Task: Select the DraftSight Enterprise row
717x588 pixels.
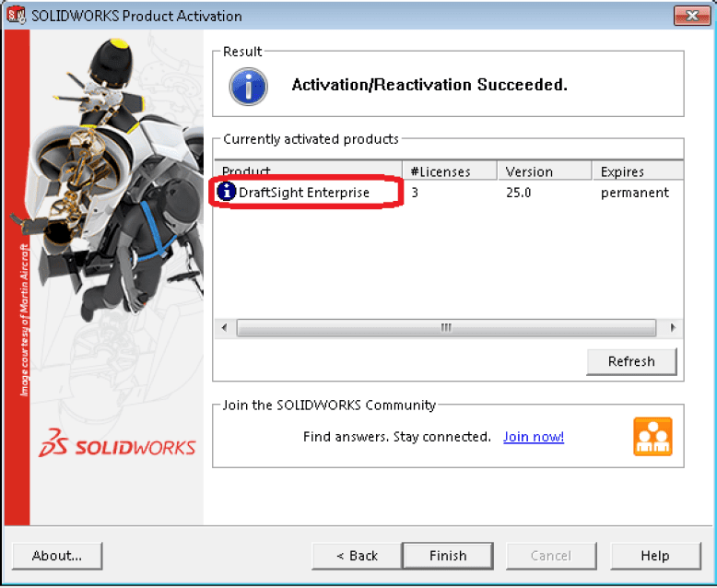Action: coord(304,193)
